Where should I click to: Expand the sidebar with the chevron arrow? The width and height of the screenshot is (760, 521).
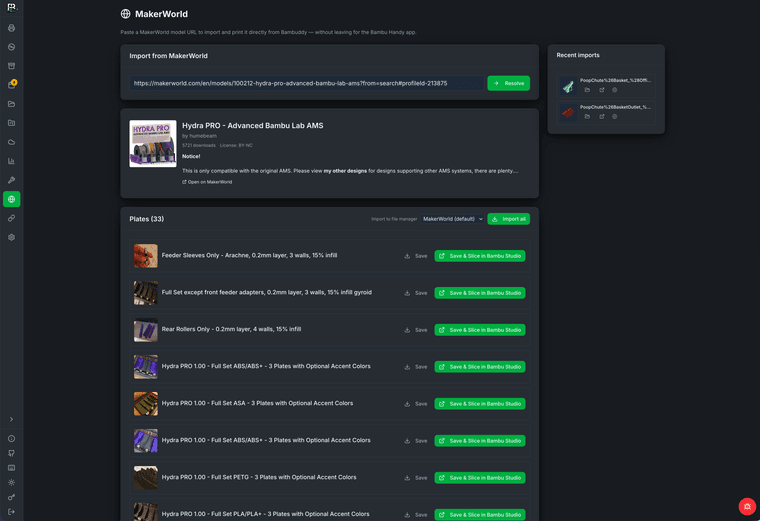pos(11,419)
